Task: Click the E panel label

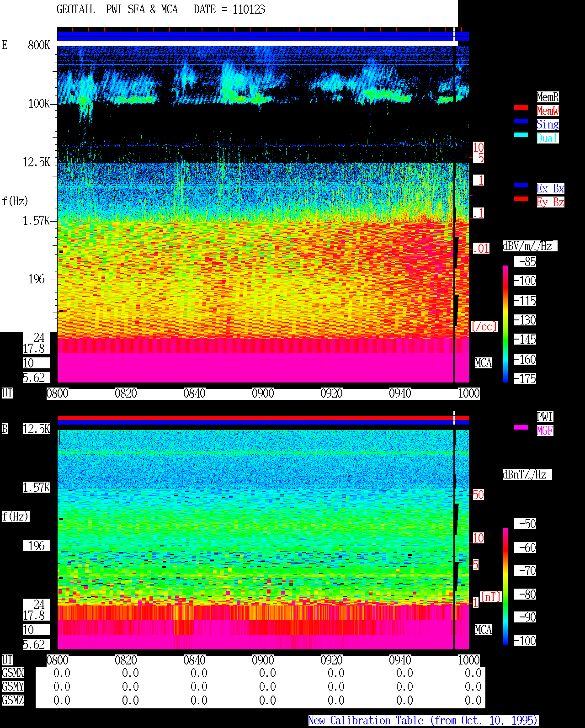Action: tap(5, 45)
